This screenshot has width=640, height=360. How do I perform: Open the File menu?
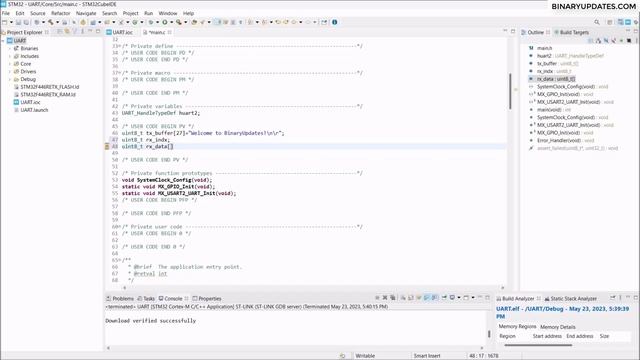(x=6, y=13)
